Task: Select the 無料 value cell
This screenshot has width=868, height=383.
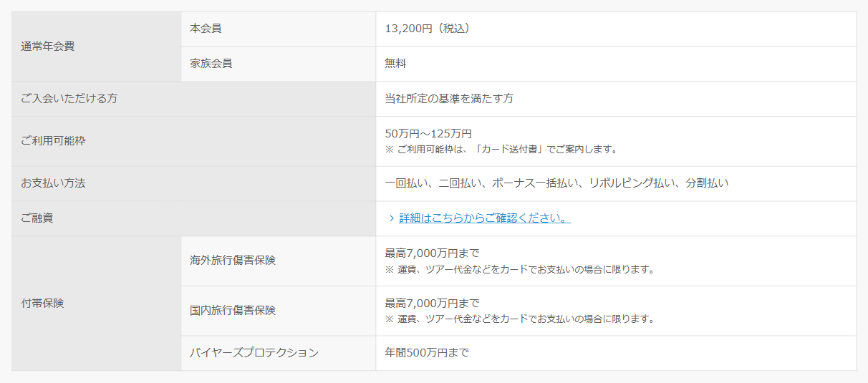Action: click(616, 64)
